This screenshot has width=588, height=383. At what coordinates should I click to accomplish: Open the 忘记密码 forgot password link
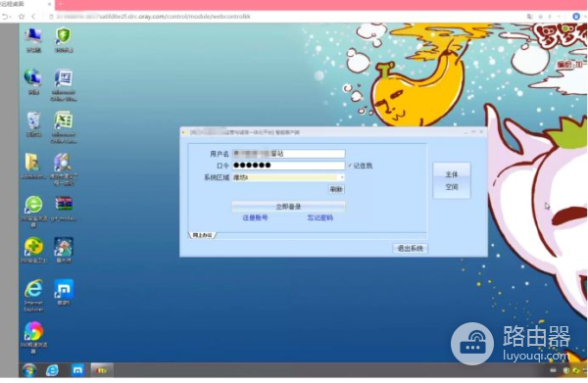(x=319, y=217)
